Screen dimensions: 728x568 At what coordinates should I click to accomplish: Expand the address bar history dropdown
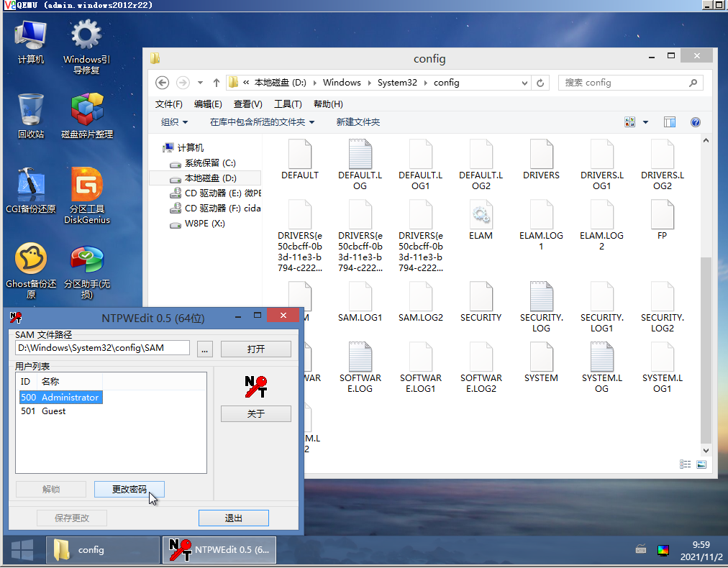pyautogui.click(x=524, y=83)
